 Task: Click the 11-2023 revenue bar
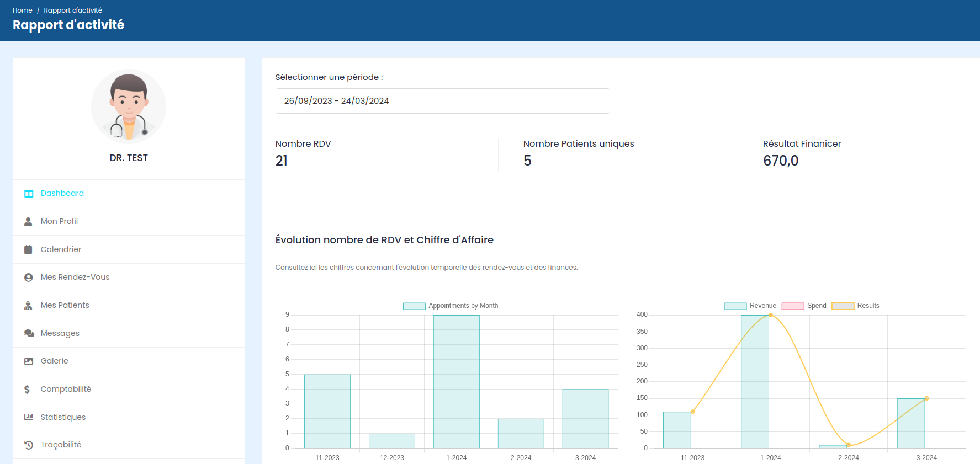tap(677, 430)
